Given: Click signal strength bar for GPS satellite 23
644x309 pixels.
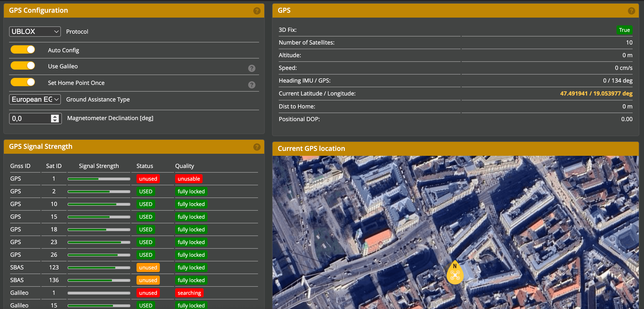Looking at the screenshot, I should tap(99, 242).
